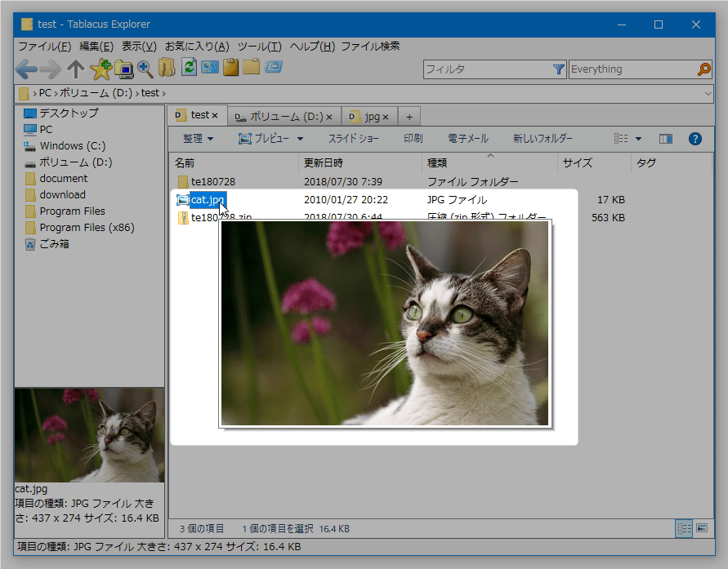
Task: Click the new folder toolbar icon
Action: [251, 67]
